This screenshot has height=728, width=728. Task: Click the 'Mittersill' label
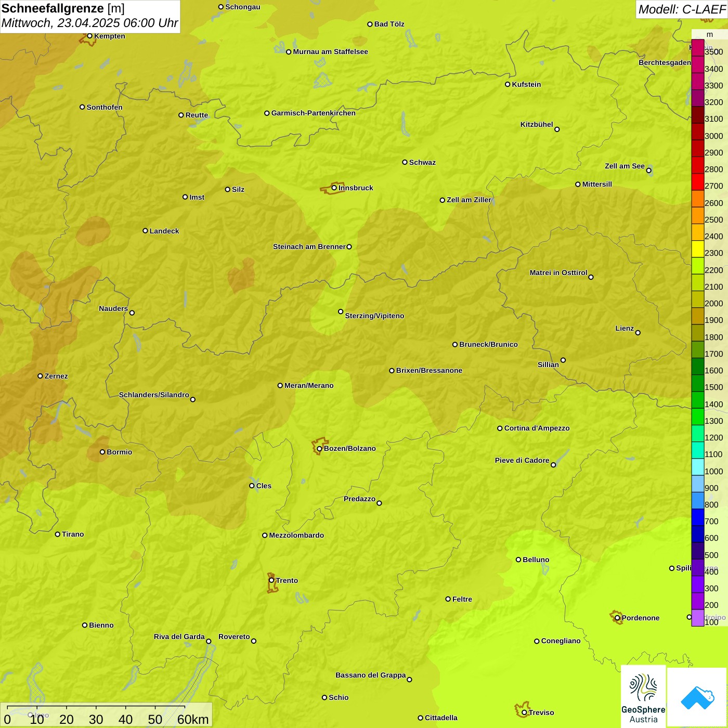[x=597, y=184]
